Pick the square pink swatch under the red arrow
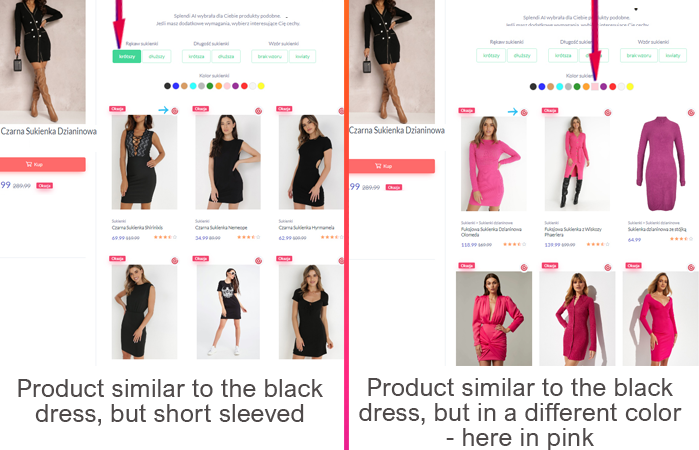 point(595,87)
